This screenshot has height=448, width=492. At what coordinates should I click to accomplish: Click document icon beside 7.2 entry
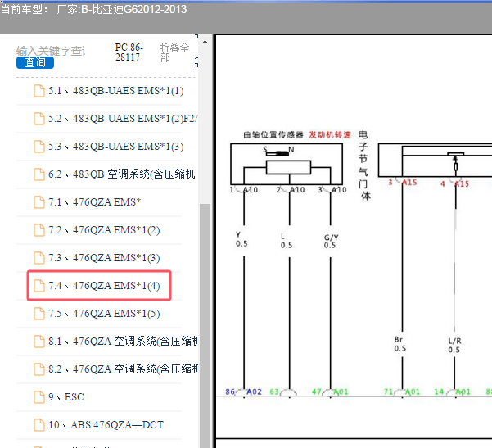[x=39, y=230]
